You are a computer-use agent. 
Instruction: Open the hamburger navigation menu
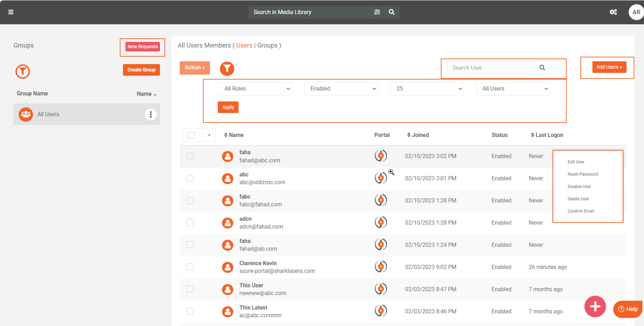click(11, 12)
